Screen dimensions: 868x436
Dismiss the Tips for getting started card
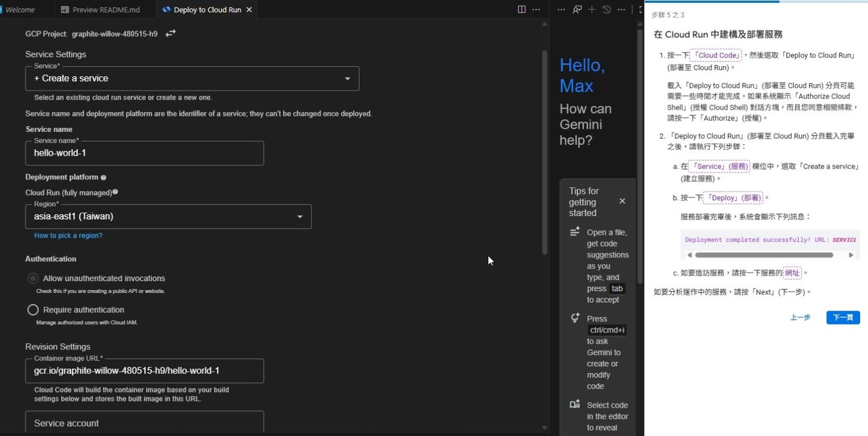pyautogui.click(x=622, y=201)
